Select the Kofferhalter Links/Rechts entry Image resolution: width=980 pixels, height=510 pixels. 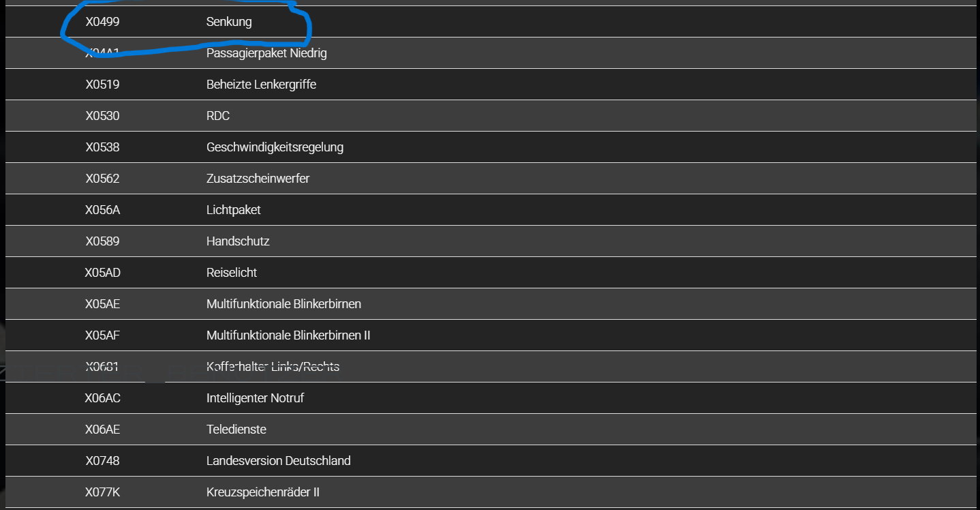pos(273,367)
